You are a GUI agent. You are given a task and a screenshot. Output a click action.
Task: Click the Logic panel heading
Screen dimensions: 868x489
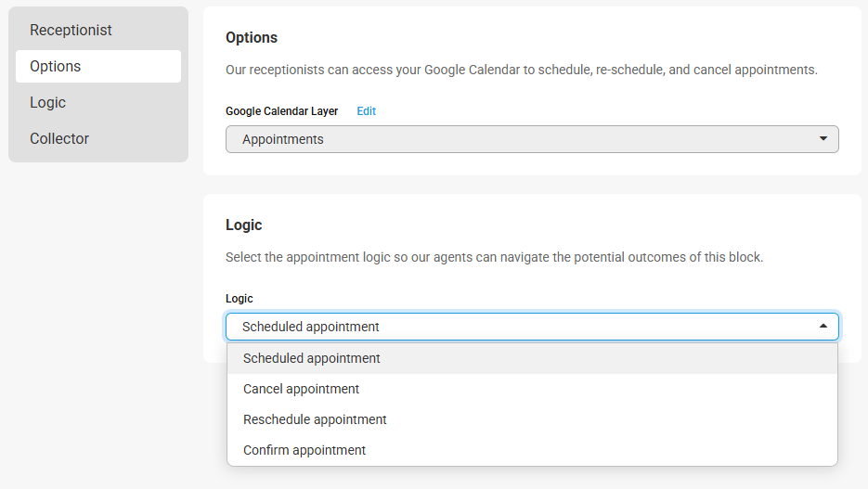click(x=244, y=225)
